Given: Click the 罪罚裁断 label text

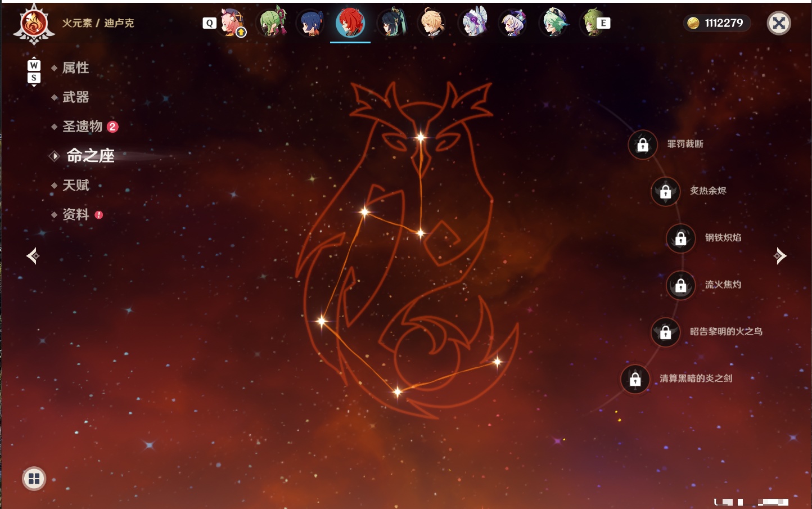Looking at the screenshot, I should [685, 144].
